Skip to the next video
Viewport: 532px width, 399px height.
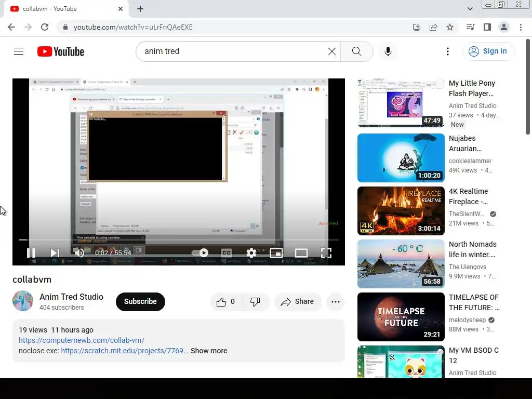[x=55, y=253]
